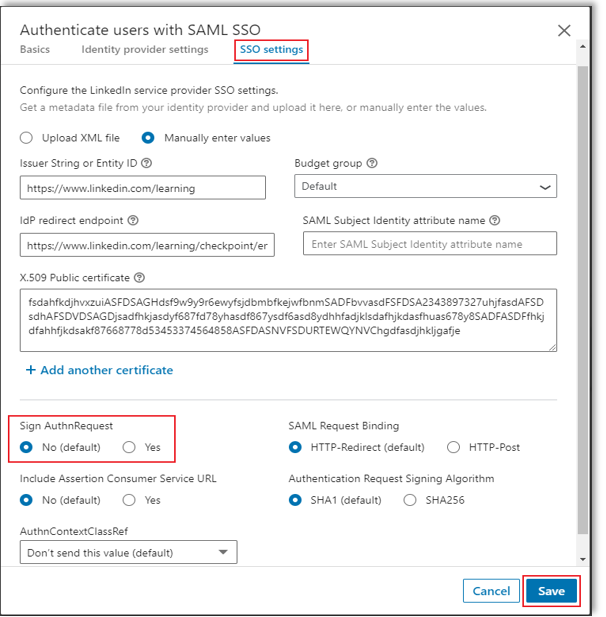Set Sign AuthnRequest to Yes
606x617 pixels.
click(129, 447)
